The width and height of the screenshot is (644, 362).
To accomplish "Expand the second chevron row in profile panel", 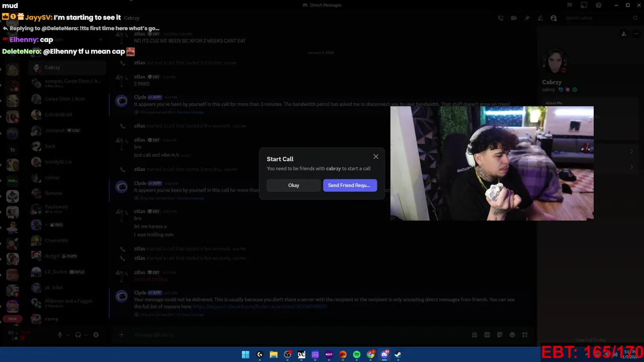I will pyautogui.click(x=632, y=166).
